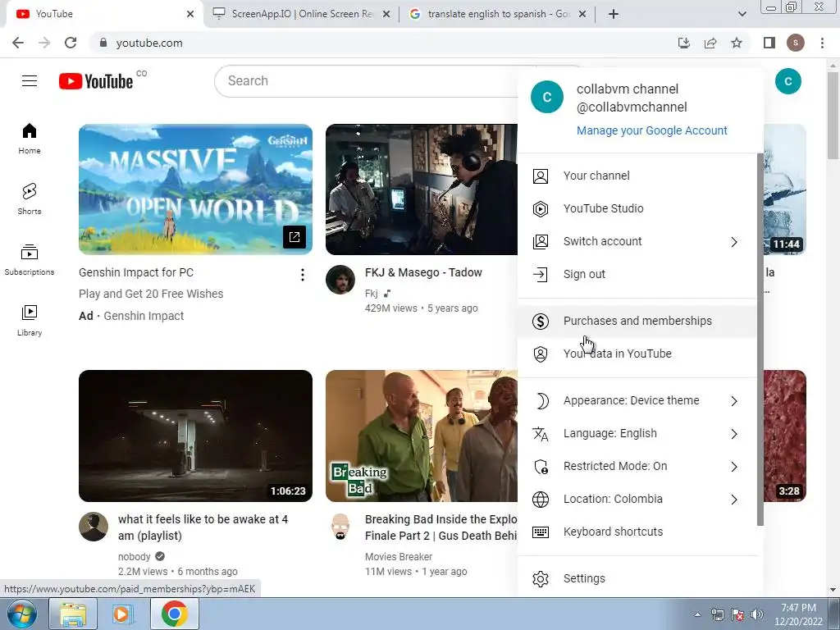Screen dimensions: 840x630
Task: Open the YouTube hamburger guide menu
Action: pyautogui.click(x=30, y=81)
